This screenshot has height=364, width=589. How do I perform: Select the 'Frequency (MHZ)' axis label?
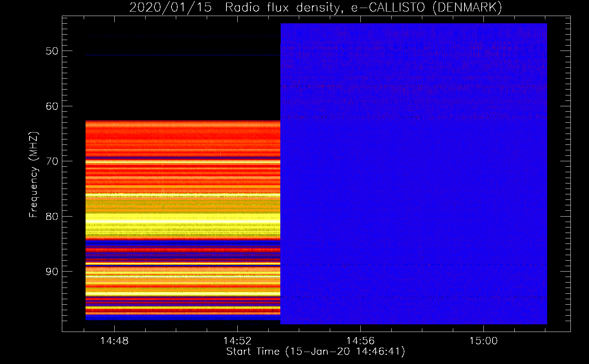click(33, 175)
